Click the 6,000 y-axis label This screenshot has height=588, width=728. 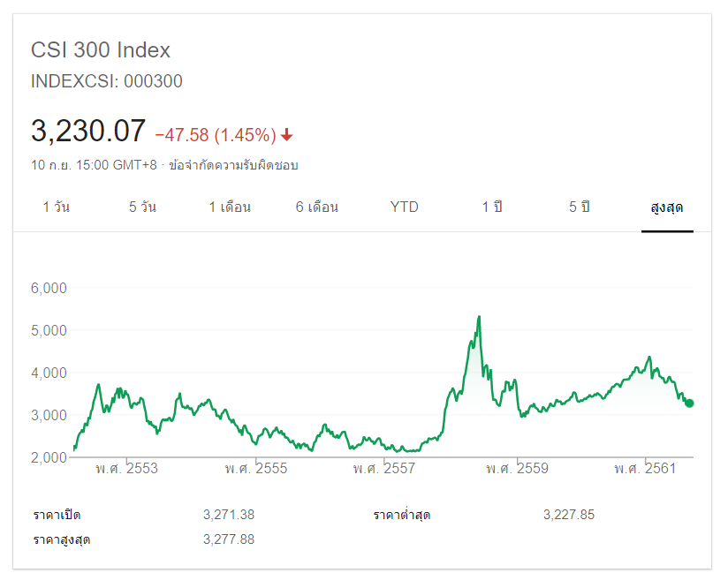[x=49, y=288]
